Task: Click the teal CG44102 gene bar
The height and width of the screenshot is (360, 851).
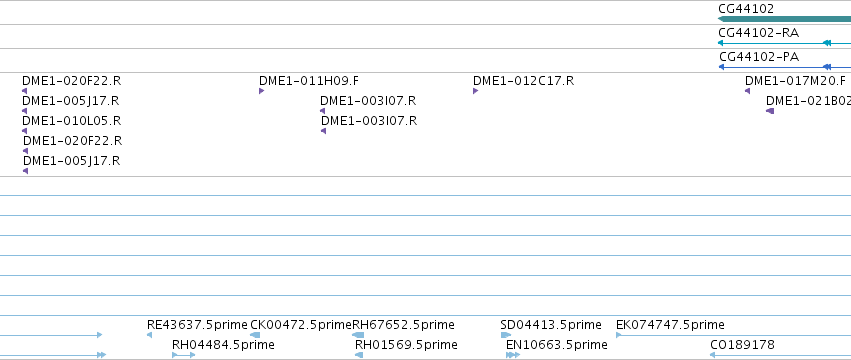Action: point(784,19)
